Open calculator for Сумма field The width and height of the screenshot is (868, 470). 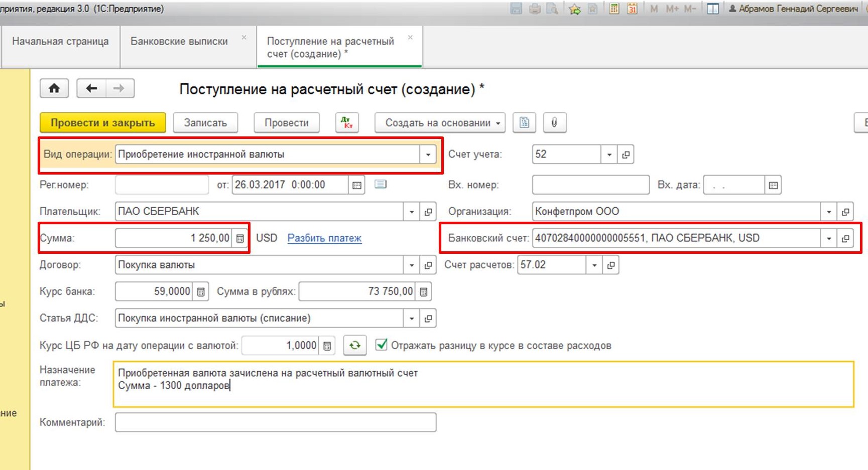coord(240,238)
